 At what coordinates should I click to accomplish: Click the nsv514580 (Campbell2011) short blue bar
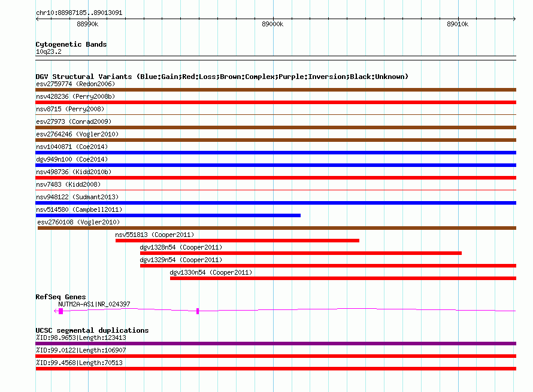tap(168, 215)
